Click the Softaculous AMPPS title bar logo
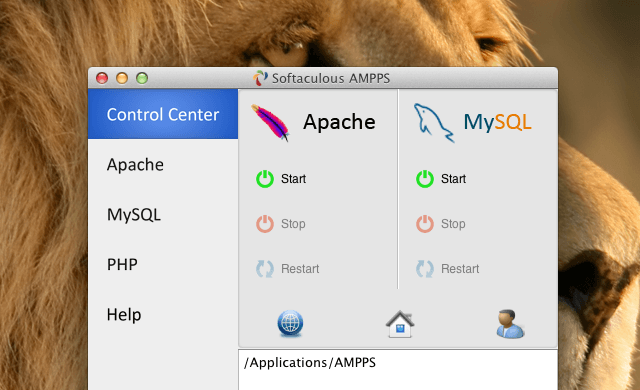 (260, 78)
